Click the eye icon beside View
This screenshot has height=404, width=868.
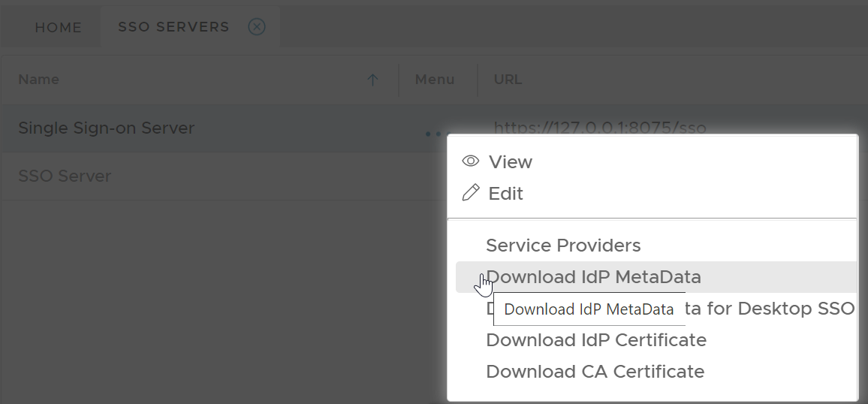tap(471, 161)
